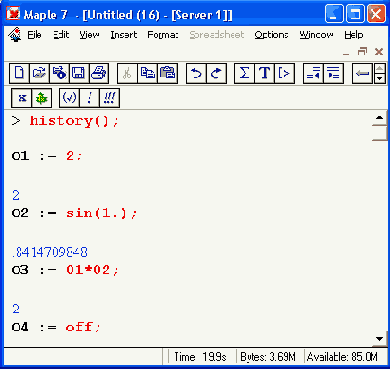
Task: Toggle the x math notation button
Action: 22,98
